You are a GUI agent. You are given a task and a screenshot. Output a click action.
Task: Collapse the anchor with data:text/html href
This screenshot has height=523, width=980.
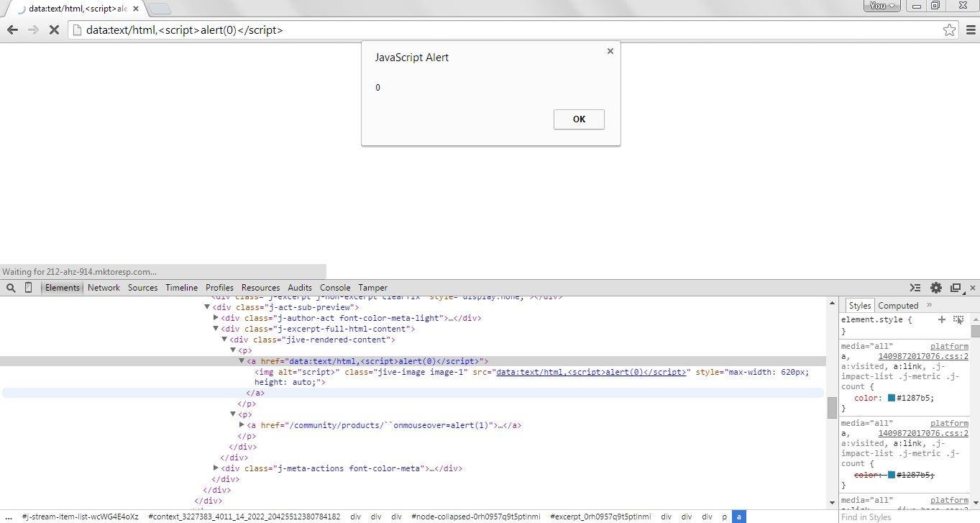click(242, 361)
